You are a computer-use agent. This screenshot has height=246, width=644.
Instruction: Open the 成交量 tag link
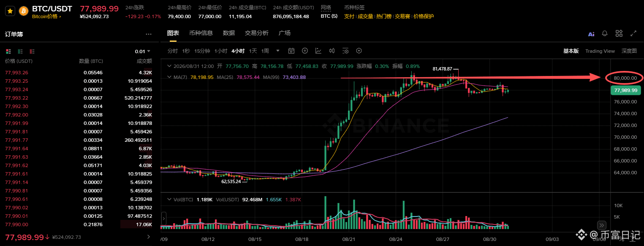point(365,16)
